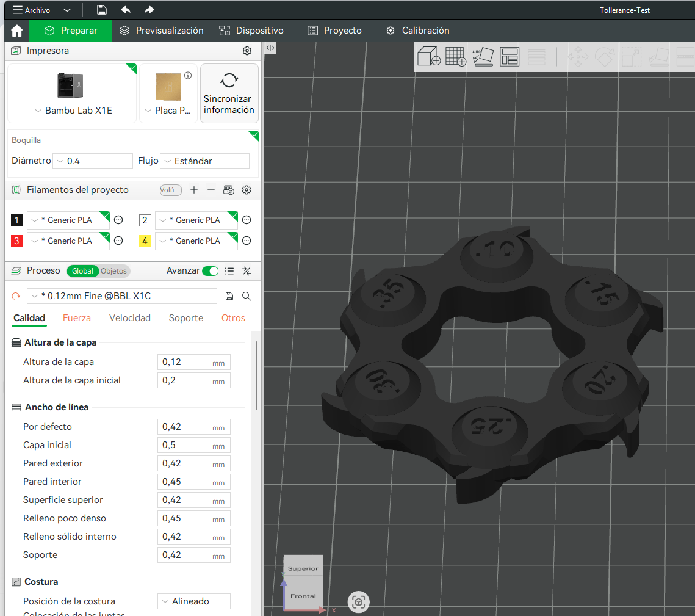Image resolution: width=695 pixels, height=616 pixels.
Task: Click the settings panel vertical scrollbar
Action: tap(256, 375)
